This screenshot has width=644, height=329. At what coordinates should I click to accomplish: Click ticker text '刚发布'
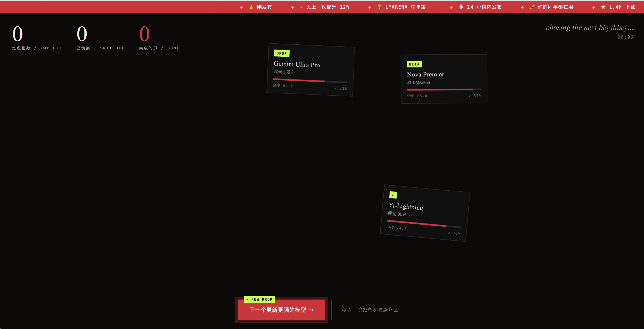(x=264, y=7)
